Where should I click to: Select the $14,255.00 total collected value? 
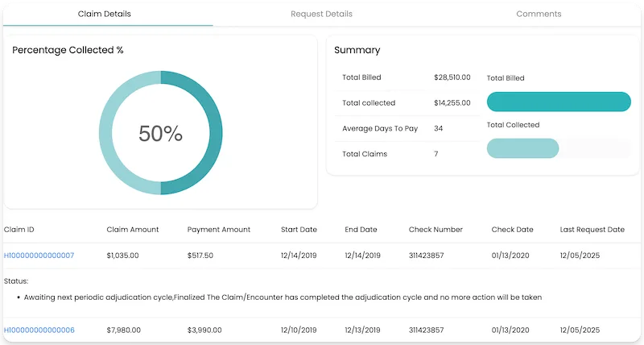[452, 103]
